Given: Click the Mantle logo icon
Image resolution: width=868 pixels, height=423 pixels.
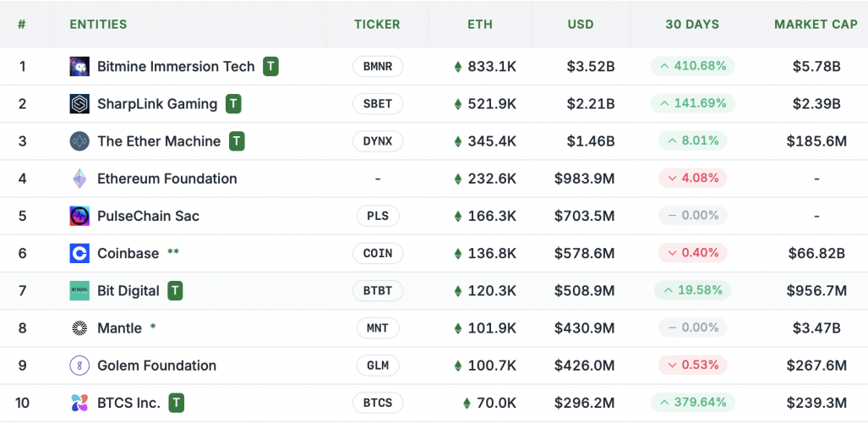Looking at the screenshot, I should [x=79, y=328].
